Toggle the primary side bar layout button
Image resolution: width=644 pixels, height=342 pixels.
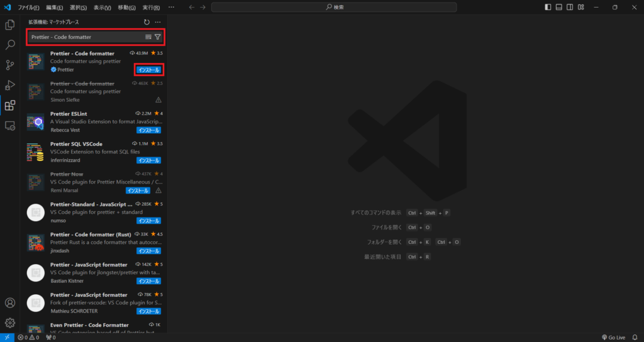[x=548, y=7]
